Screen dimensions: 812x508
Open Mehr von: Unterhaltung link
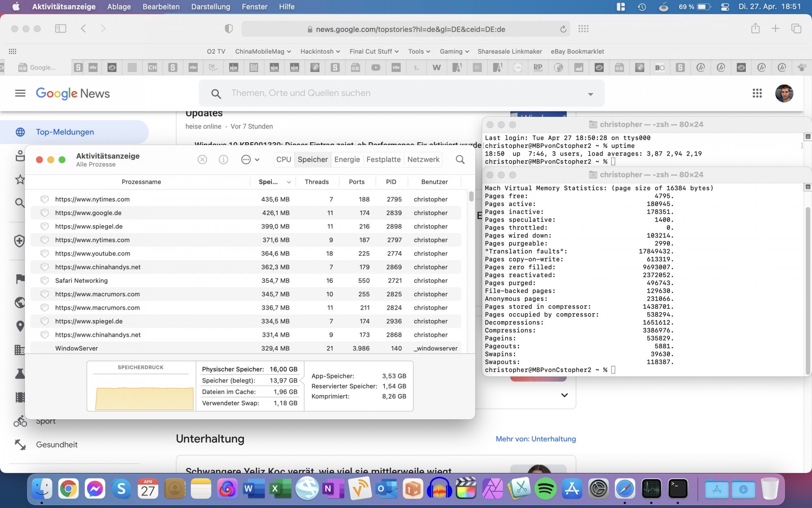coord(536,439)
